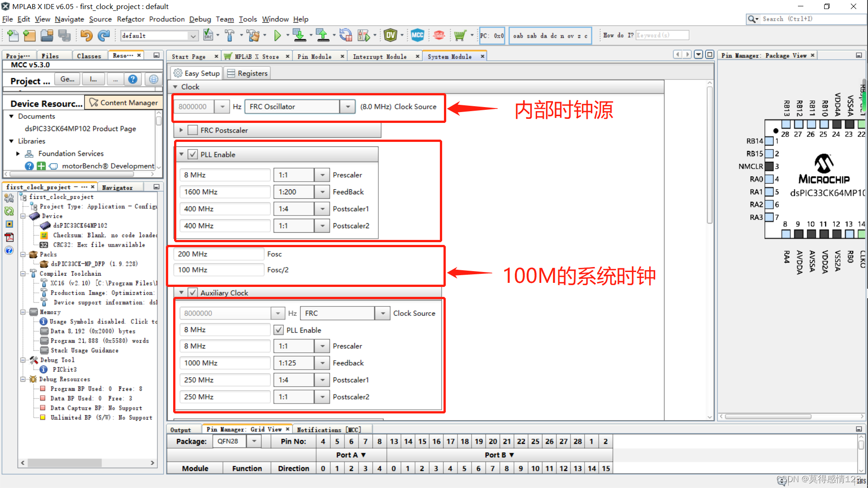Click the Keyword(s) search field
The width and height of the screenshot is (868, 488).
click(x=662, y=35)
